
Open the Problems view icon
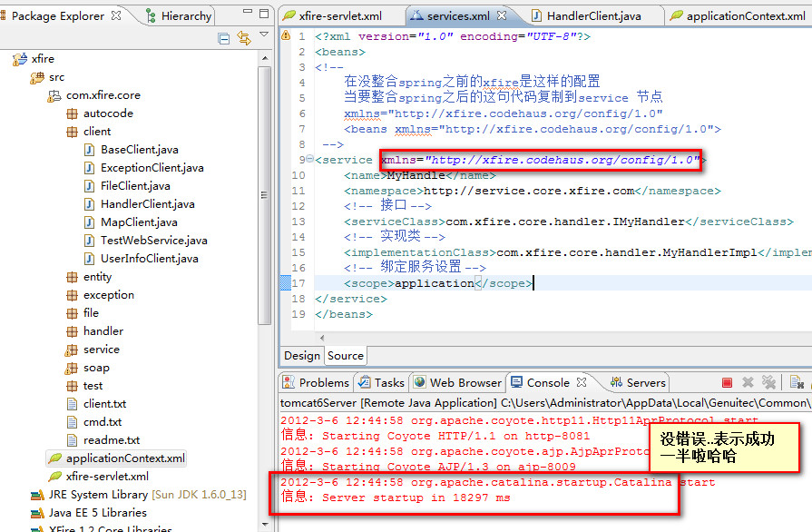coord(289,382)
